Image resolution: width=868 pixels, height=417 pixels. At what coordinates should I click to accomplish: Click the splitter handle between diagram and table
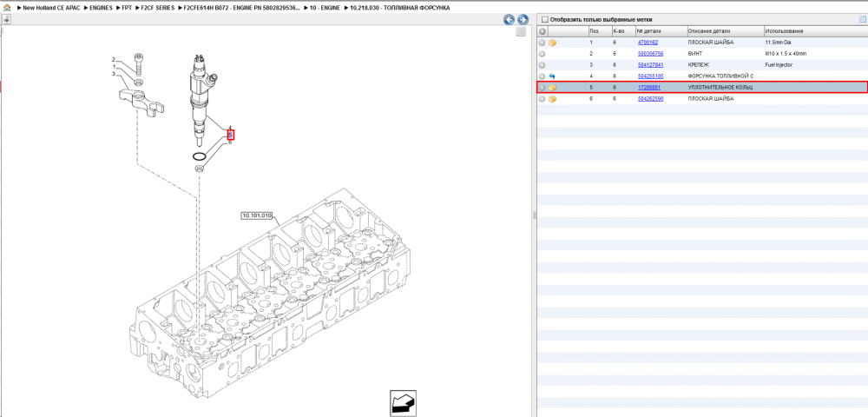[x=534, y=215]
